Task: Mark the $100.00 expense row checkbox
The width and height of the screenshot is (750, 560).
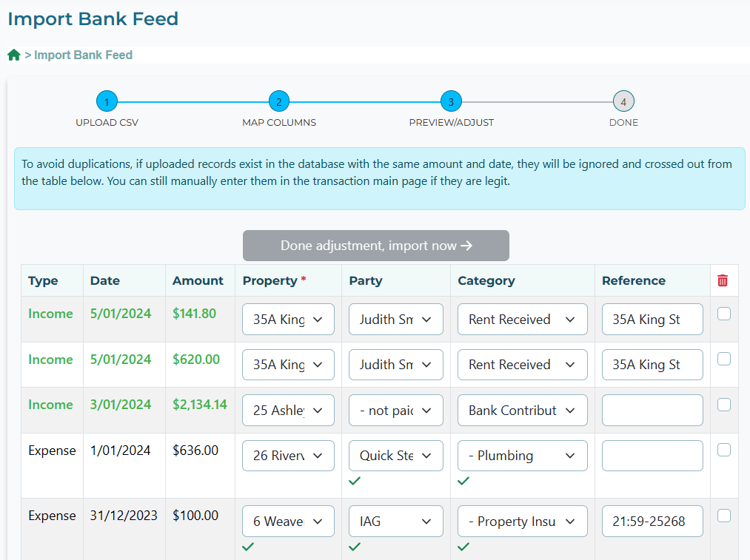Action: (724, 516)
